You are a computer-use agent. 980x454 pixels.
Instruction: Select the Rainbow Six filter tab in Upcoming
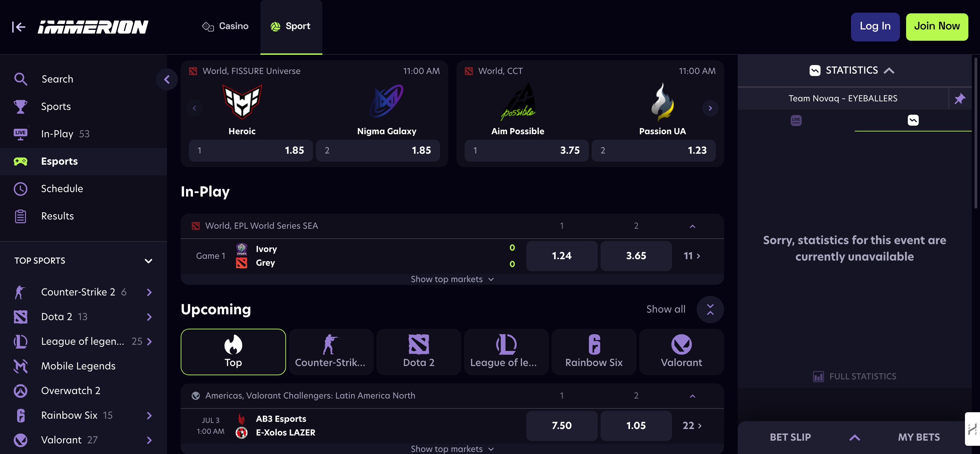point(593,352)
